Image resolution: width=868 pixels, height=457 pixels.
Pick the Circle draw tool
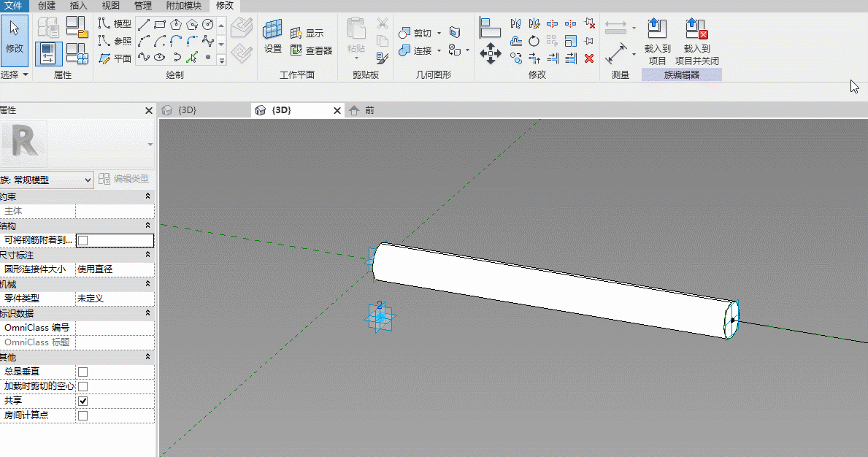(208, 24)
